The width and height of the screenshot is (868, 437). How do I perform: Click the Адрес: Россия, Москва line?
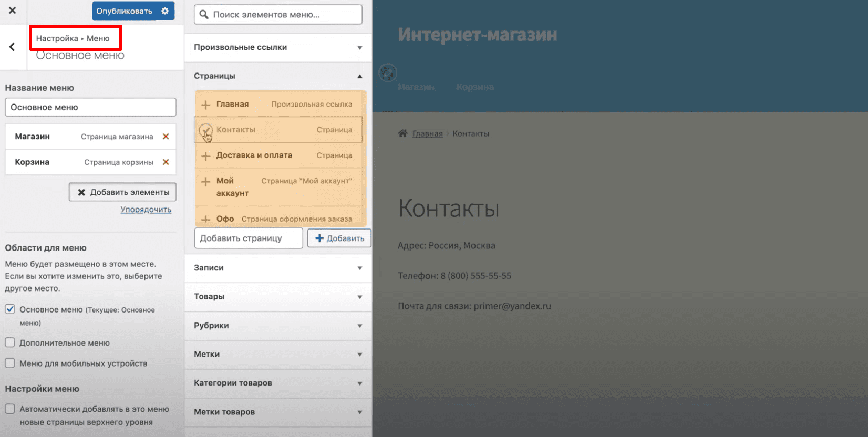click(447, 246)
